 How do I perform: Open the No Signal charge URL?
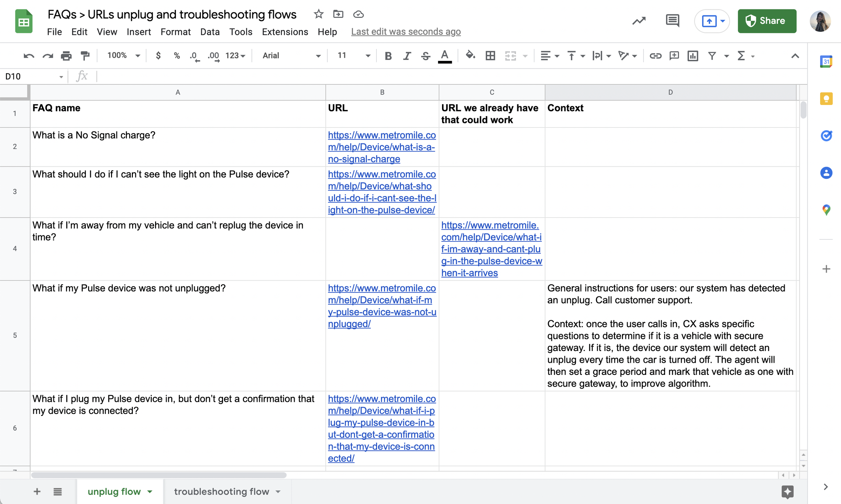point(381,147)
